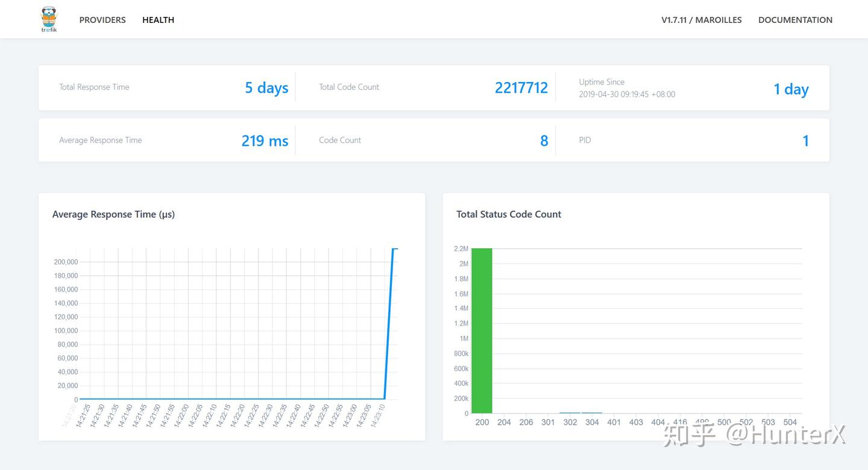Switch to the Health tab
Viewport: 868px width, 470px height.
[158, 20]
